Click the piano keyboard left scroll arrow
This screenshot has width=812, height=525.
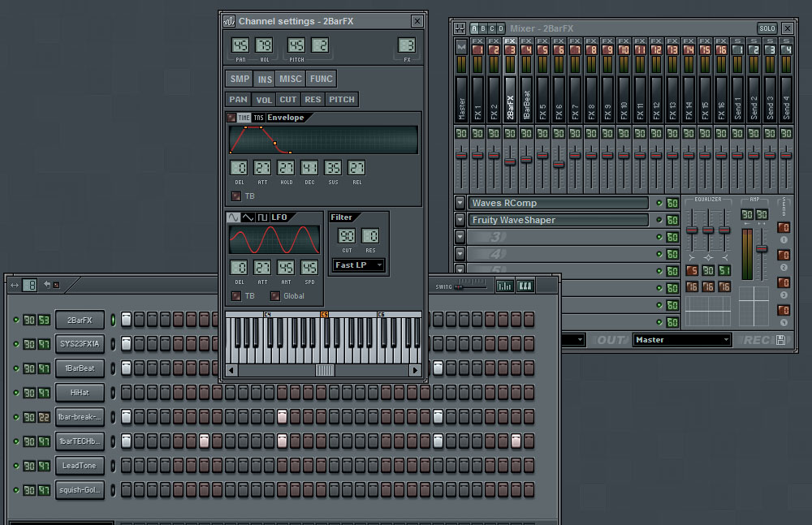tap(231, 370)
